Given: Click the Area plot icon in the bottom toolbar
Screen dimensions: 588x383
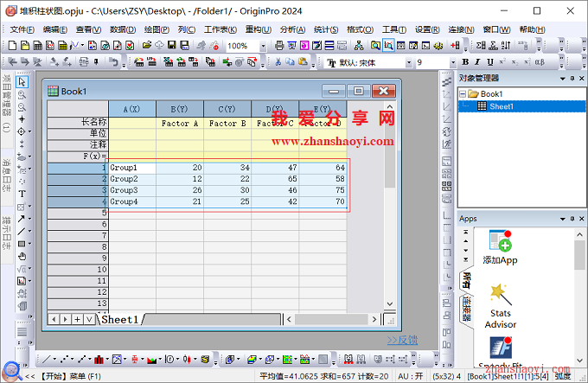Looking at the screenshot, I should pyautogui.click(x=152, y=360).
